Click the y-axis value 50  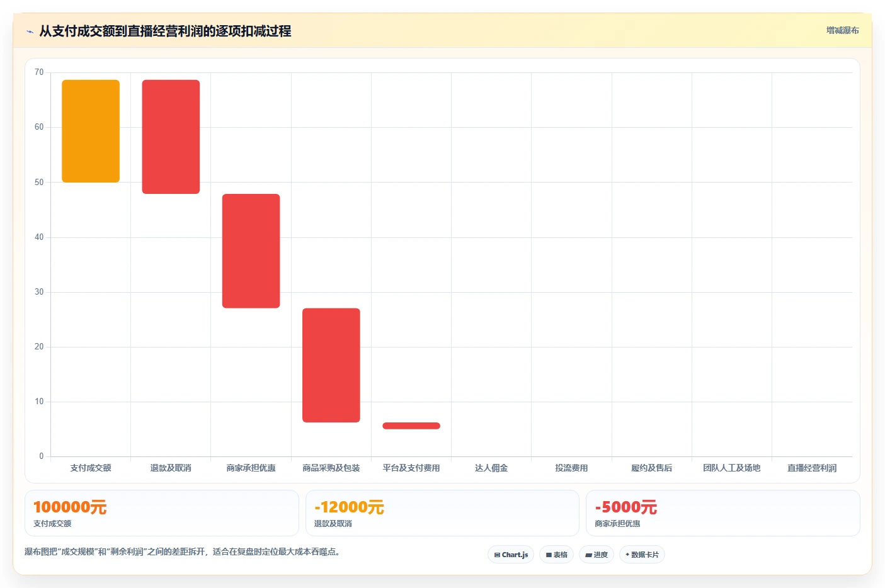[x=39, y=183]
